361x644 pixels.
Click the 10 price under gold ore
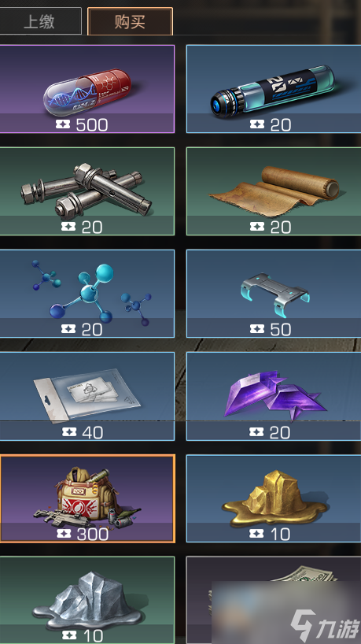click(x=280, y=534)
